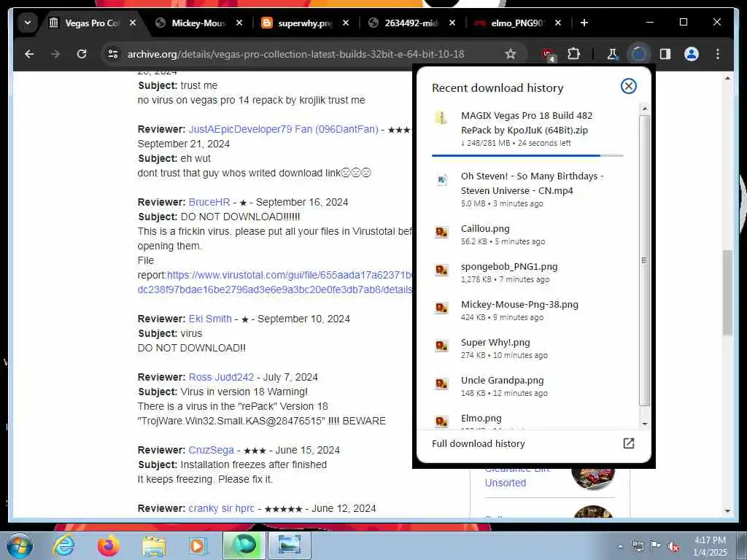This screenshot has width=747, height=560.
Task: Open reviewer JustAEpicDeveloper79 Fan profile
Action: pyautogui.click(x=284, y=130)
